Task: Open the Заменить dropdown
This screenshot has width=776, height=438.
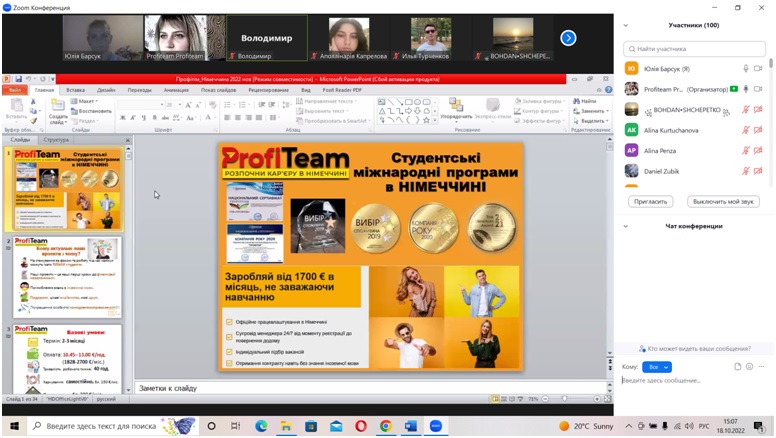Action: pos(591,111)
